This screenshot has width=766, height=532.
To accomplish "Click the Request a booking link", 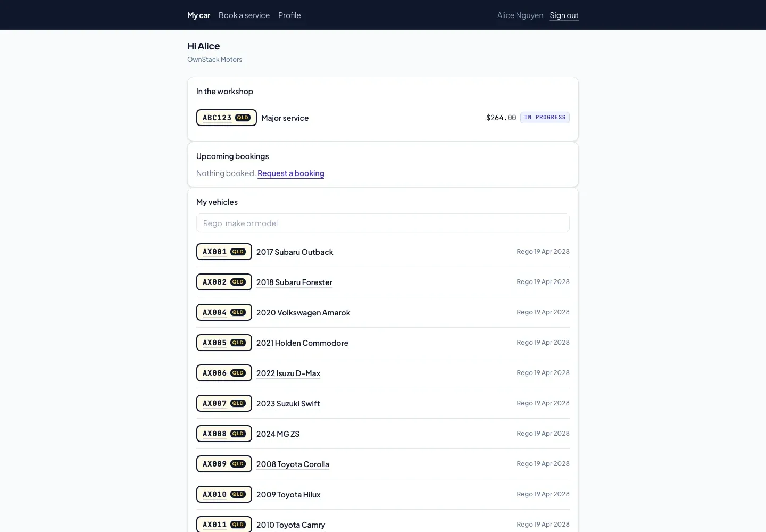I will click(291, 173).
